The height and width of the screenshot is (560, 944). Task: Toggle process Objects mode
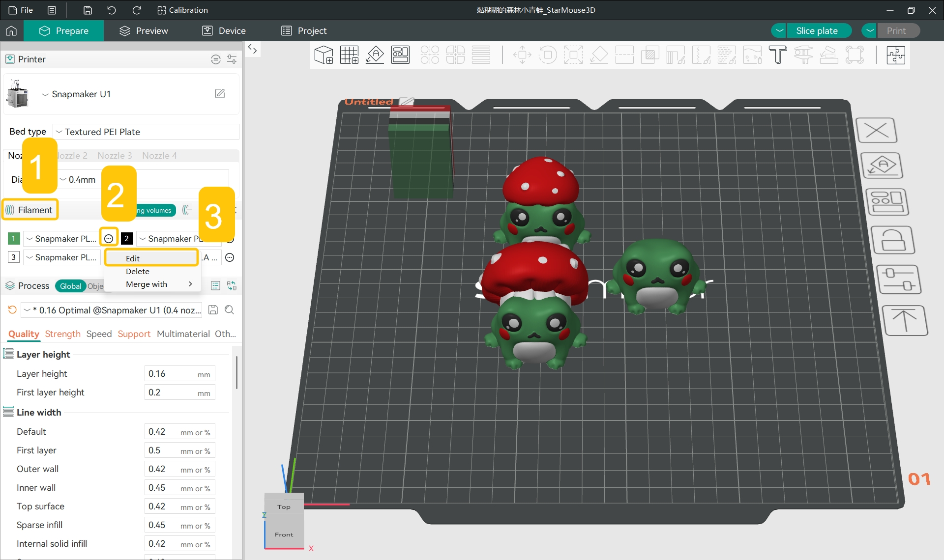(95, 286)
